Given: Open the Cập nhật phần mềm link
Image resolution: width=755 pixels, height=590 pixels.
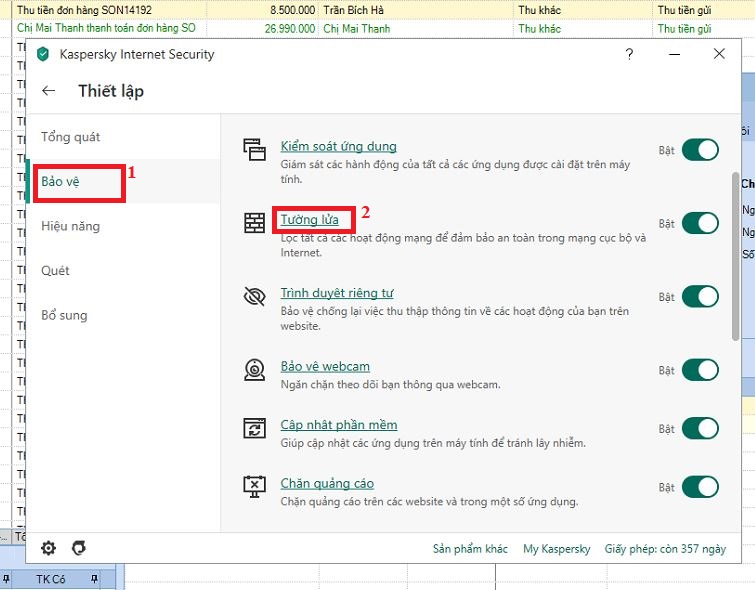Looking at the screenshot, I should pyautogui.click(x=339, y=425).
